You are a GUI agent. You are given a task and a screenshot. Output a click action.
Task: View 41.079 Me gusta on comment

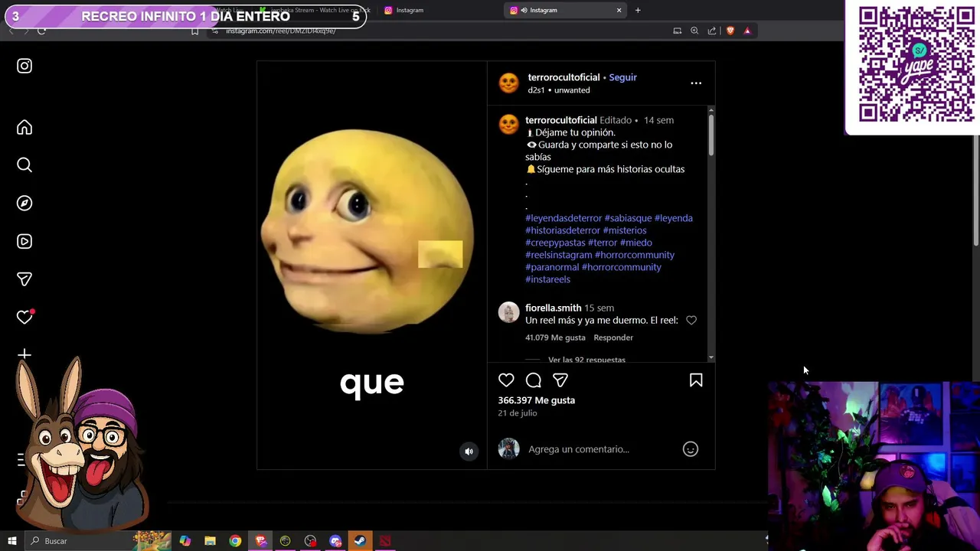tap(555, 337)
